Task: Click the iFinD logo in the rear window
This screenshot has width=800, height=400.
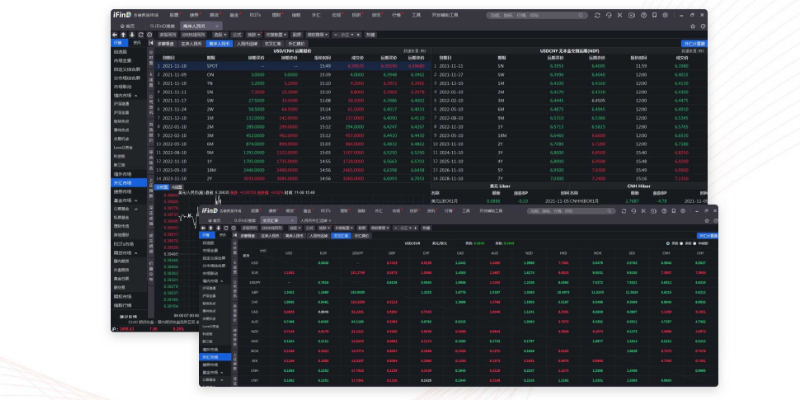Action: click(125, 16)
